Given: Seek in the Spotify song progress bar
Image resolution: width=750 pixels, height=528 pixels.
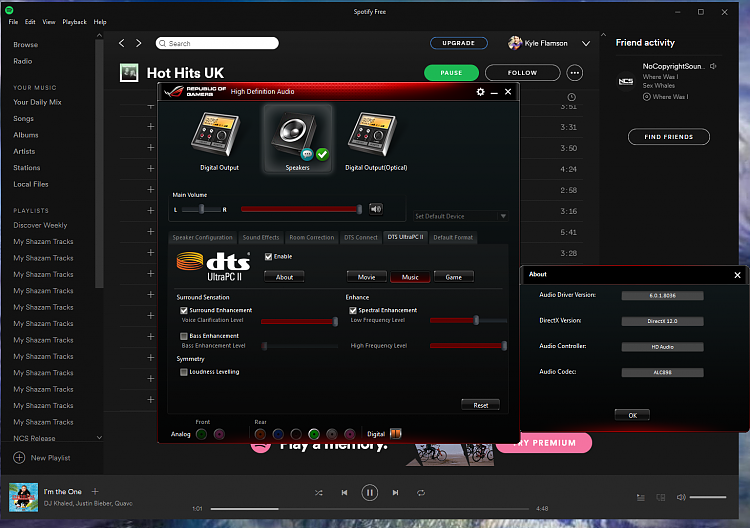Looking at the screenshot, I should [x=369, y=509].
